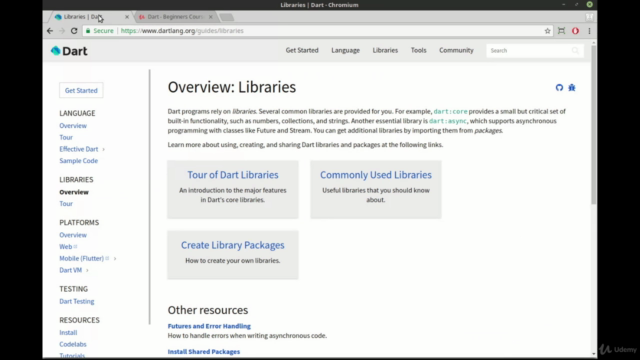Viewport: 640px width, 360px height.
Task: Close the Libraries | Dart tab
Action: 127,17
